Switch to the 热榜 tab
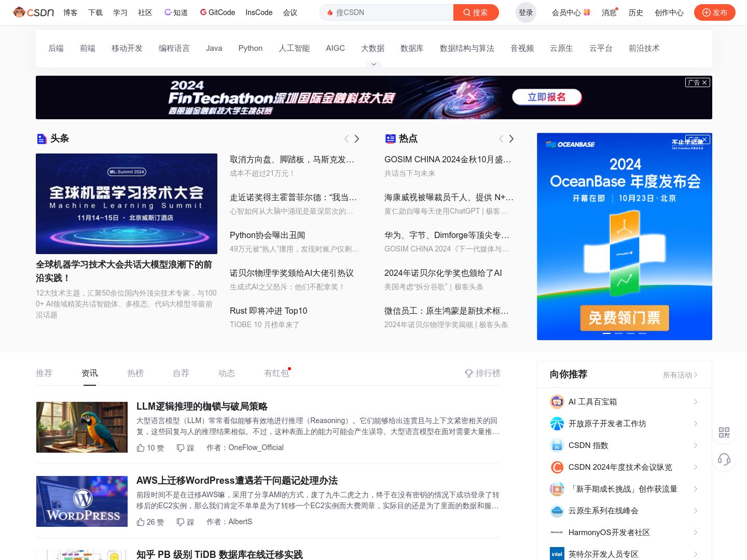Image resolution: width=747 pixels, height=560 pixels. coord(135,373)
